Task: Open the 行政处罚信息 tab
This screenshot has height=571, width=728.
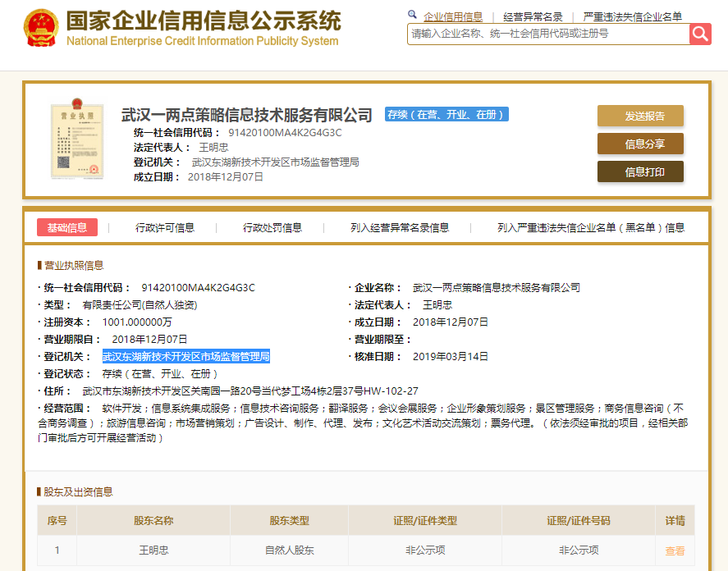Action: pyautogui.click(x=272, y=228)
